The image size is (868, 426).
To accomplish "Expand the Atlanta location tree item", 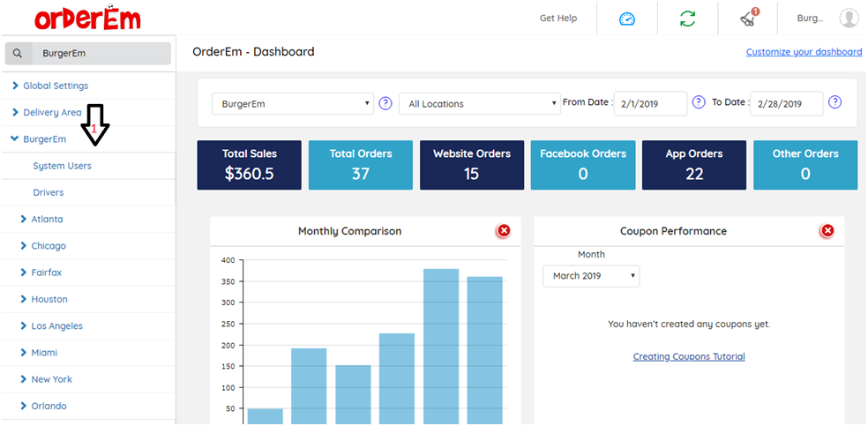I will 47,219.
